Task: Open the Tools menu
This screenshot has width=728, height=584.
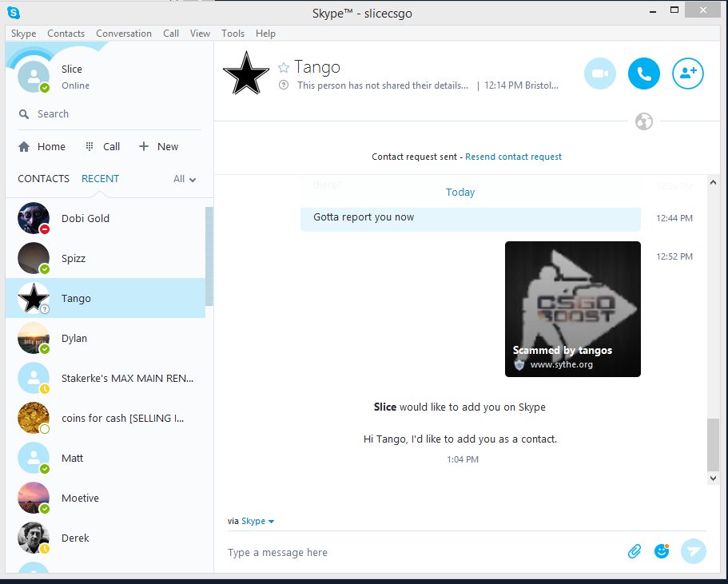Action: [233, 34]
